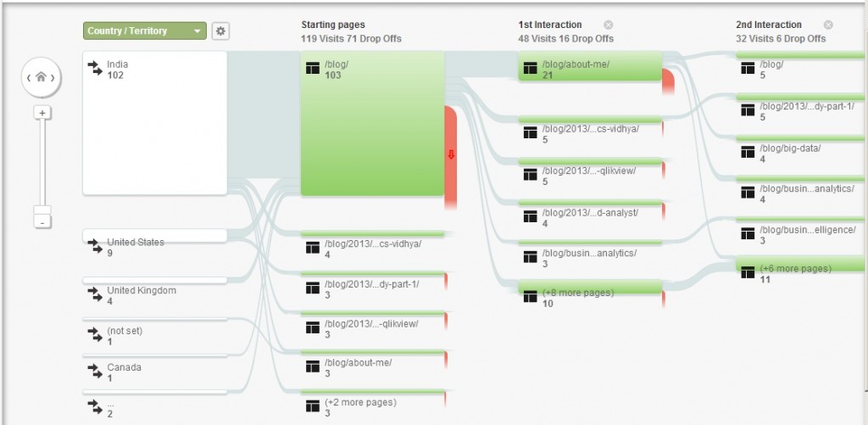Screen dimensions: 868x425
Task: Open the Country / Territory dropdown
Action: tap(145, 31)
